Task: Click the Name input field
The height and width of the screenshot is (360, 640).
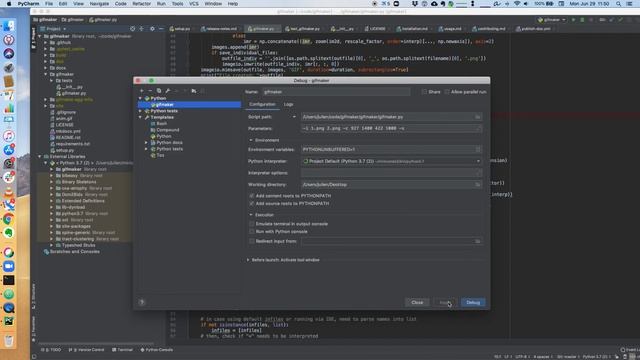Action: (x=336, y=92)
